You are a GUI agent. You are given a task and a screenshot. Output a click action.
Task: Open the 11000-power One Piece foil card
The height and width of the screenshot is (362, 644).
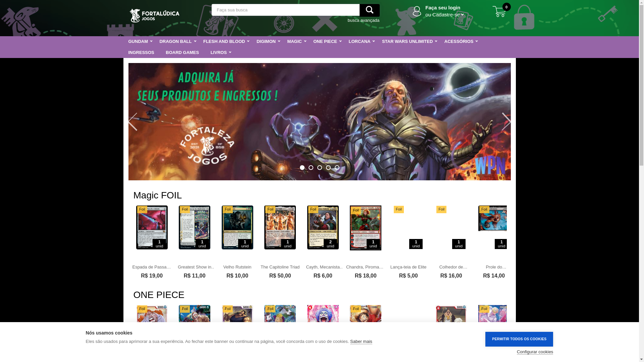pyautogui.click(x=365, y=314)
